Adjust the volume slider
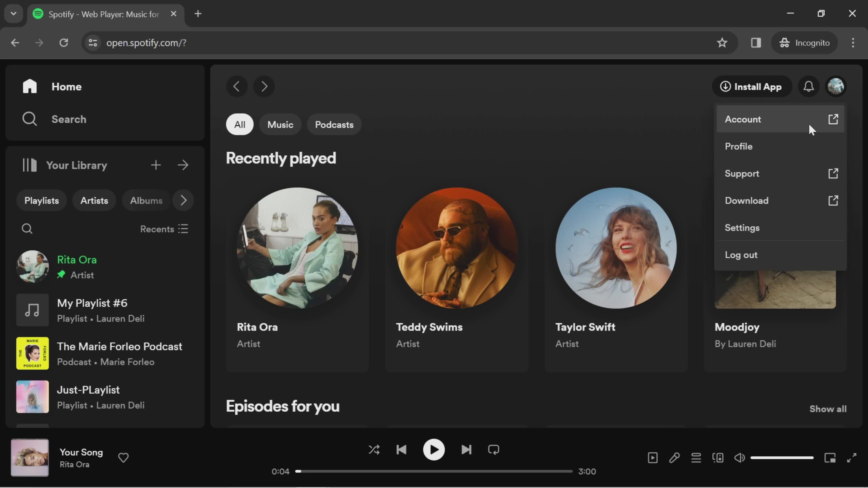The height and width of the screenshot is (488, 868). (782, 458)
